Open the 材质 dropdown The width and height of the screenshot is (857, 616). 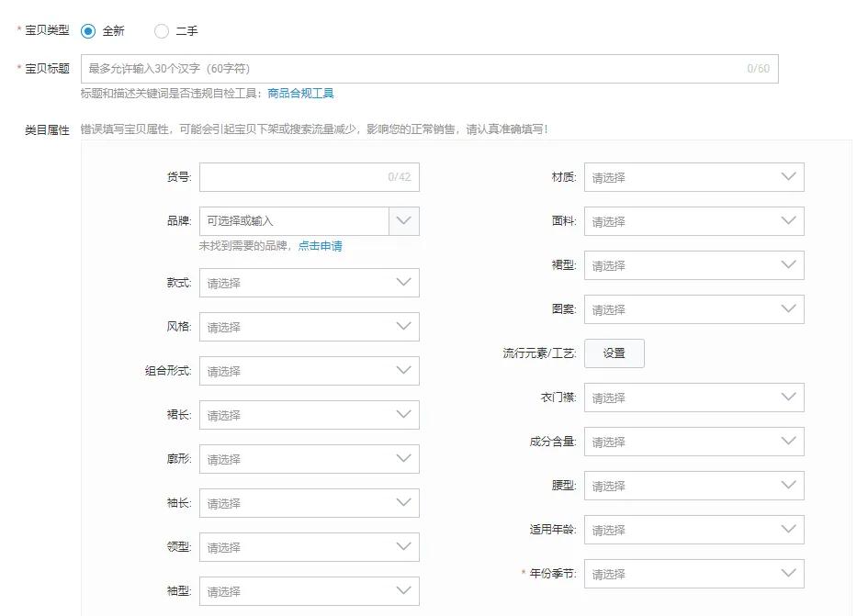(x=693, y=176)
